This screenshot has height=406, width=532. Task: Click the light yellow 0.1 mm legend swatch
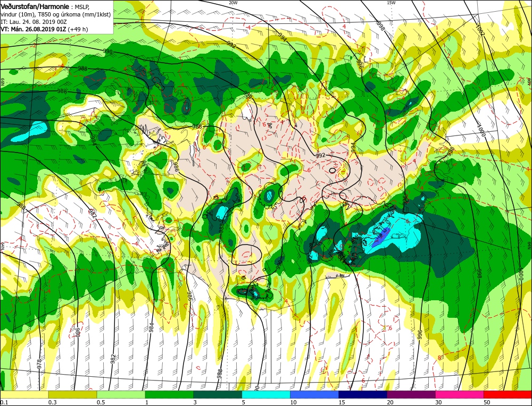(24, 394)
